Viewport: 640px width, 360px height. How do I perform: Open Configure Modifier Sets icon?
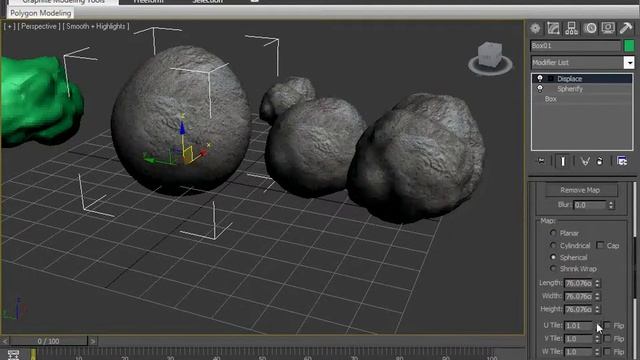pos(622,161)
